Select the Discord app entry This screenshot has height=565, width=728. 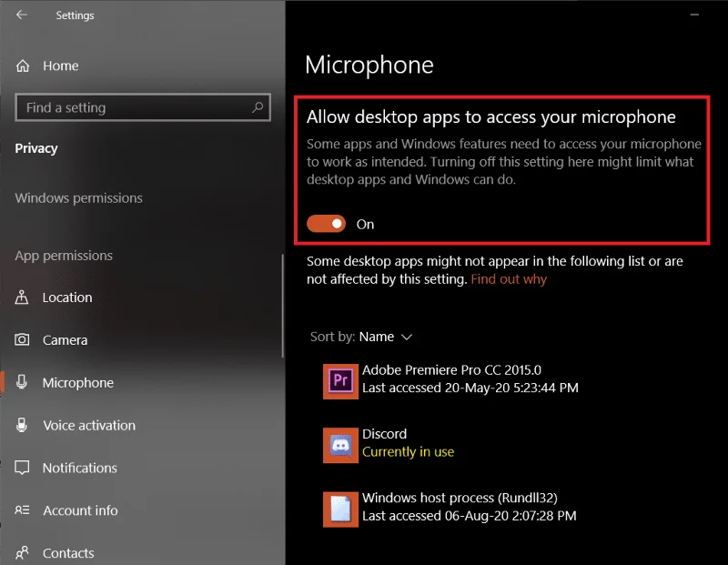(389, 445)
